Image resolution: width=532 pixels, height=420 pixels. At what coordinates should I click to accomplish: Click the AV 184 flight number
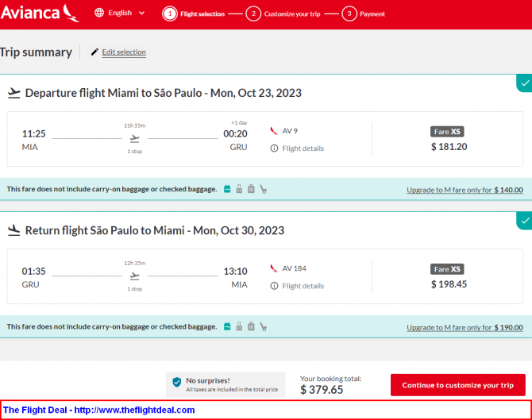(x=294, y=268)
